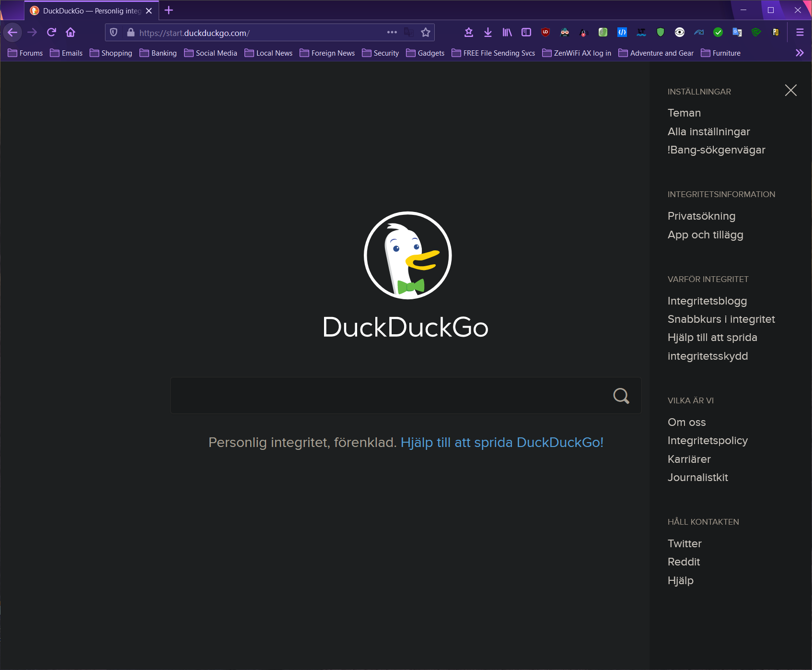812x670 pixels.
Task: Close the DuckDuckGo tab
Action: (x=149, y=11)
